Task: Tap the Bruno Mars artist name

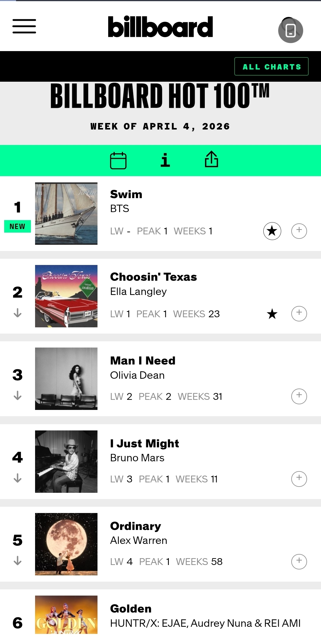Action: click(137, 458)
